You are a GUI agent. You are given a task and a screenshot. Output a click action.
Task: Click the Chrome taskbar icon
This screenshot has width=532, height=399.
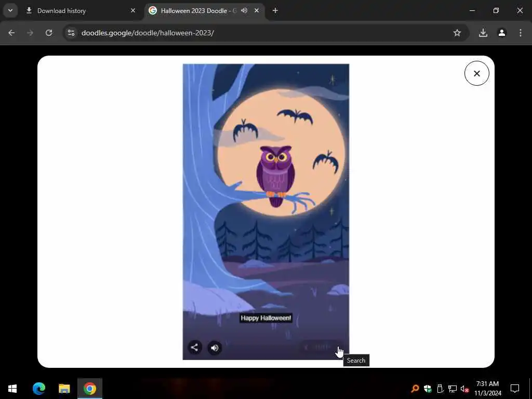click(89, 389)
